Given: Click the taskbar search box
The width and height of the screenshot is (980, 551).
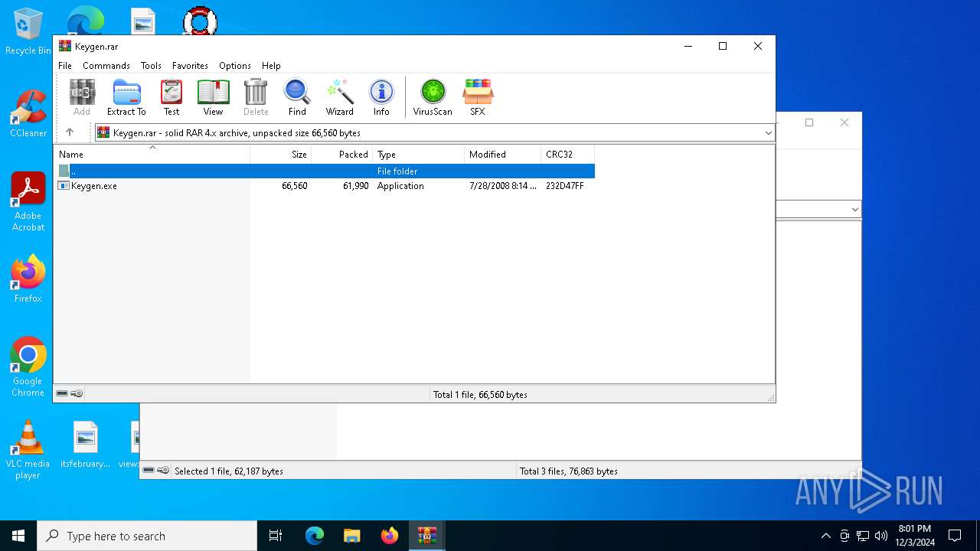Looking at the screenshot, I should (x=147, y=536).
